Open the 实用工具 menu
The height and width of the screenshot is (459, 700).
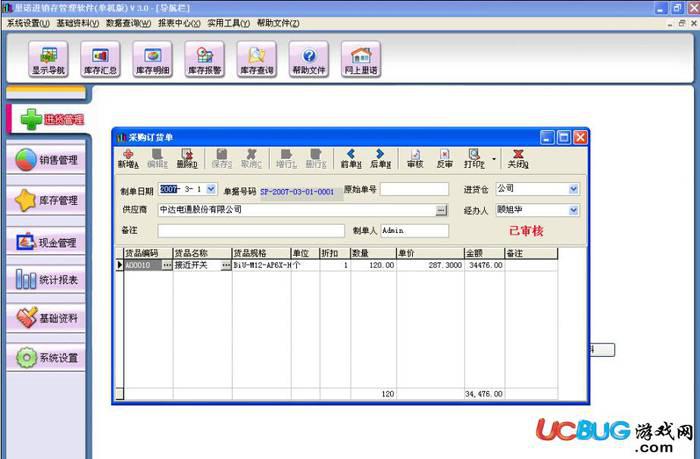[229, 23]
